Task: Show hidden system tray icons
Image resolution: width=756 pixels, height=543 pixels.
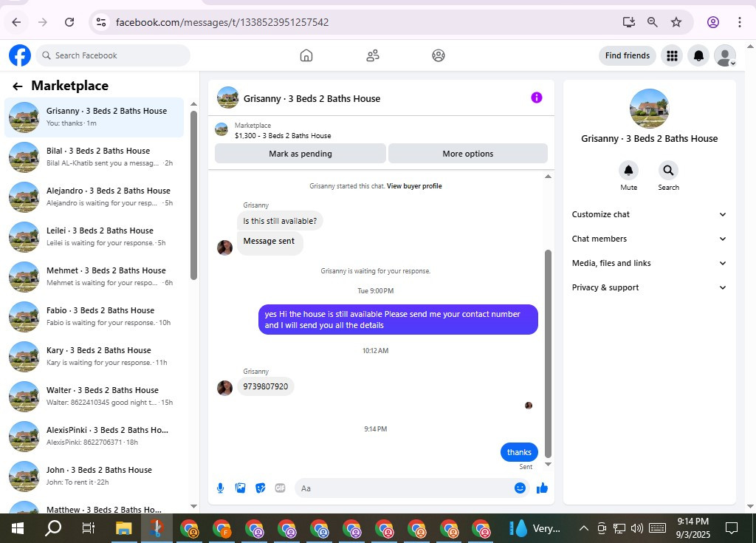Action: click(583, 528)
